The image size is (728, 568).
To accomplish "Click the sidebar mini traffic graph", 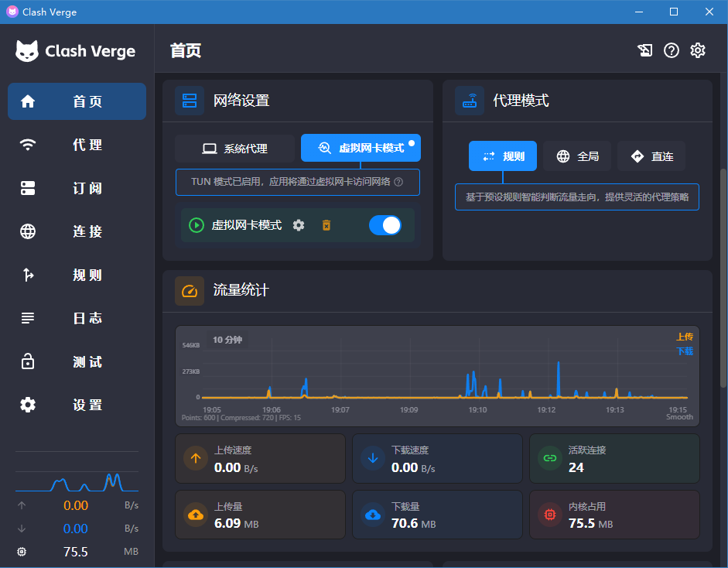I will tap(77, 481).
